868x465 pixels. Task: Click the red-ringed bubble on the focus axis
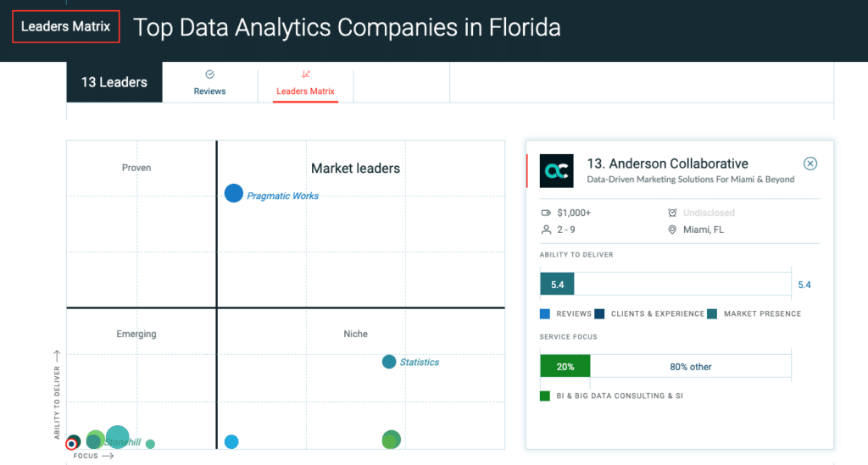[71, 444]
